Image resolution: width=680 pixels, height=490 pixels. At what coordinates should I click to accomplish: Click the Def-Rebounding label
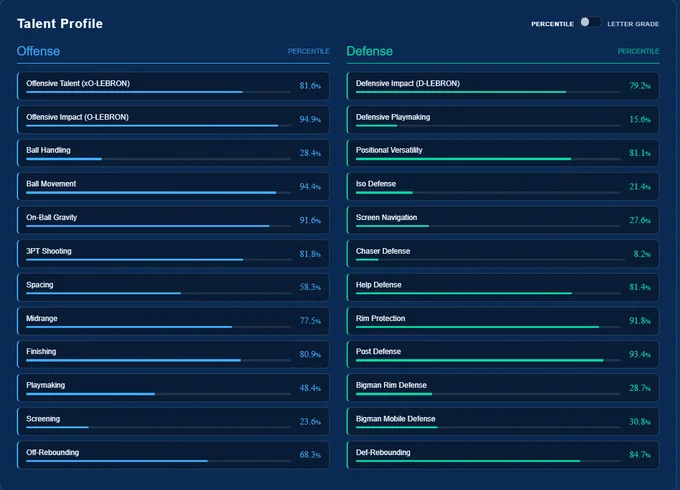[x=383, y=452]
